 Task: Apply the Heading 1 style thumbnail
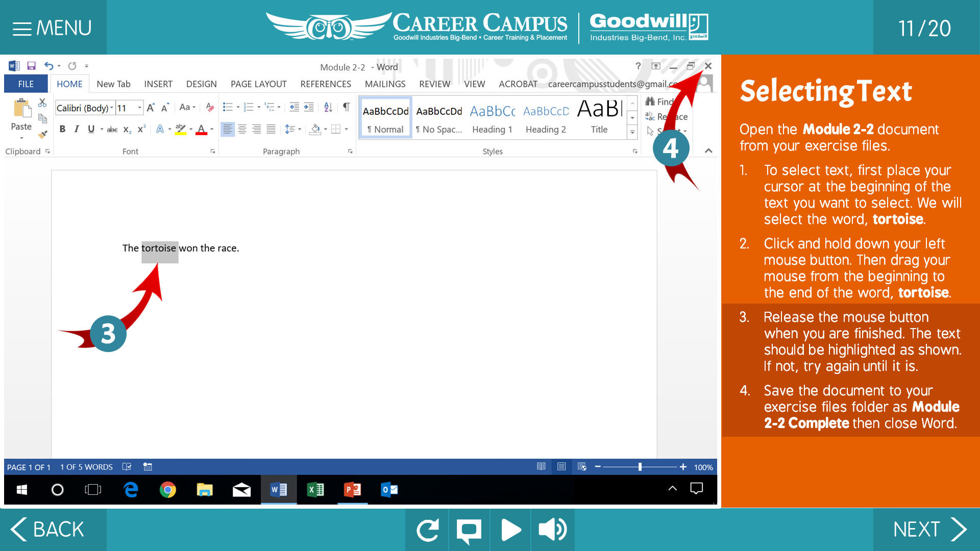492,118
